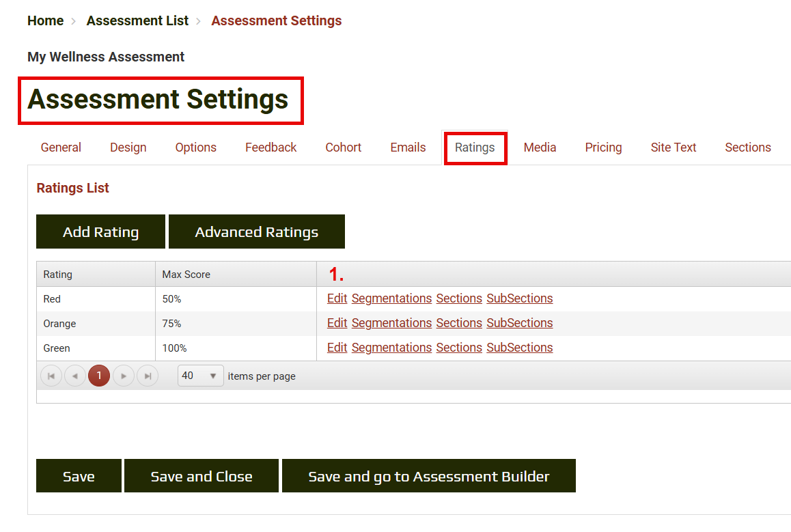Image resolution: width=791 pixels, height=532 pixels.
Task: Open the Design tab
Action: click(128, 148)
